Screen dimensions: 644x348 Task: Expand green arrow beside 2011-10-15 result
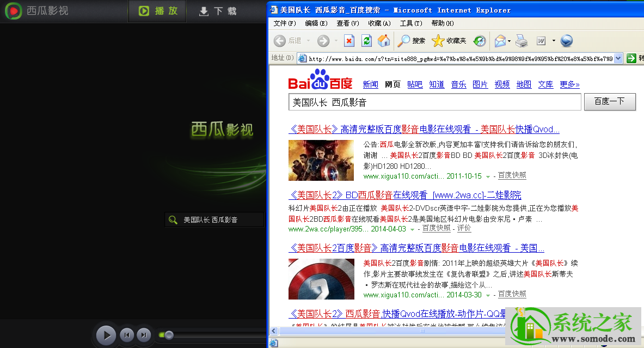(x=488, y=176)
